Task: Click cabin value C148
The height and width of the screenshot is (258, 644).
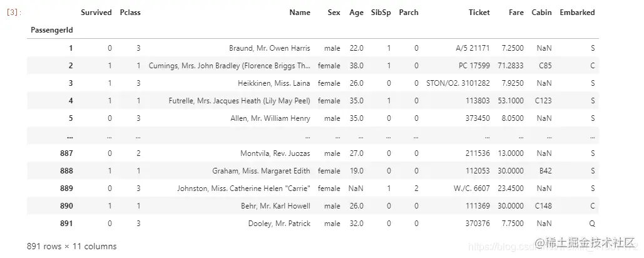Action: [x=543, y=206]
